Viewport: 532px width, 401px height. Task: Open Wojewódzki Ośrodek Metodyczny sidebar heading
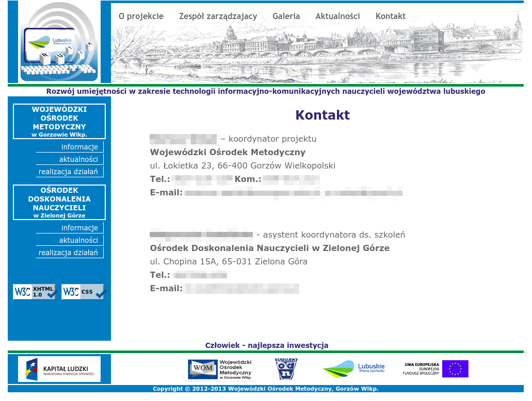coord(59,121)
